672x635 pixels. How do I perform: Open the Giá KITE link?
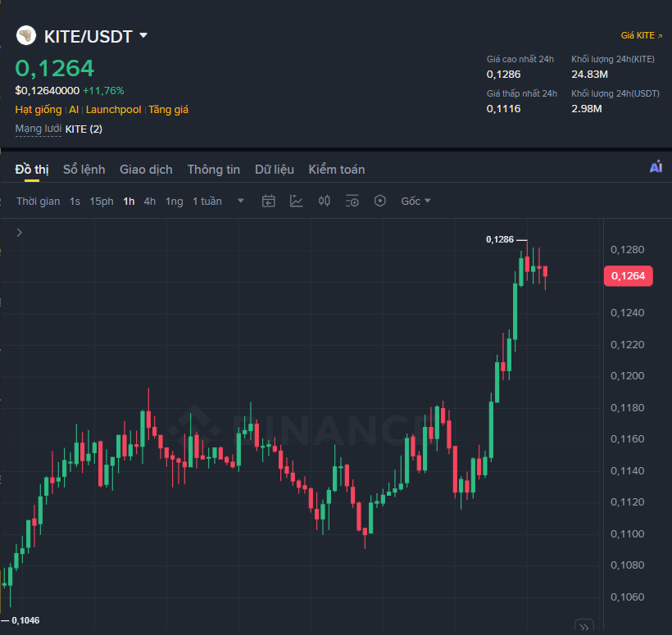tap(642, 35)
